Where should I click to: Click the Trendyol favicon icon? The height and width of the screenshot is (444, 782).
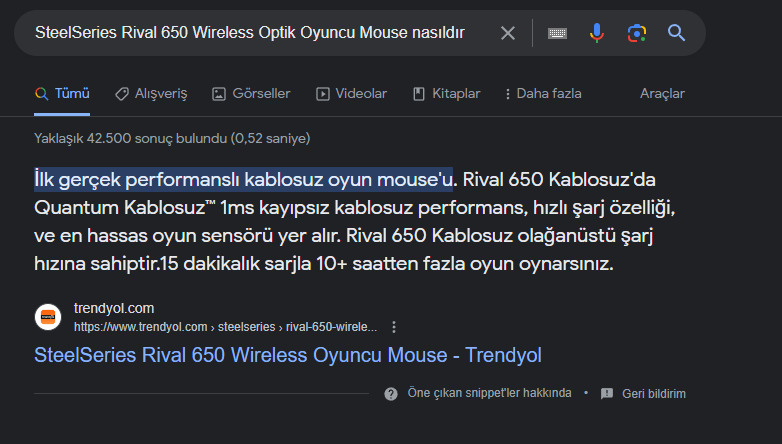[x=48, y=317]
